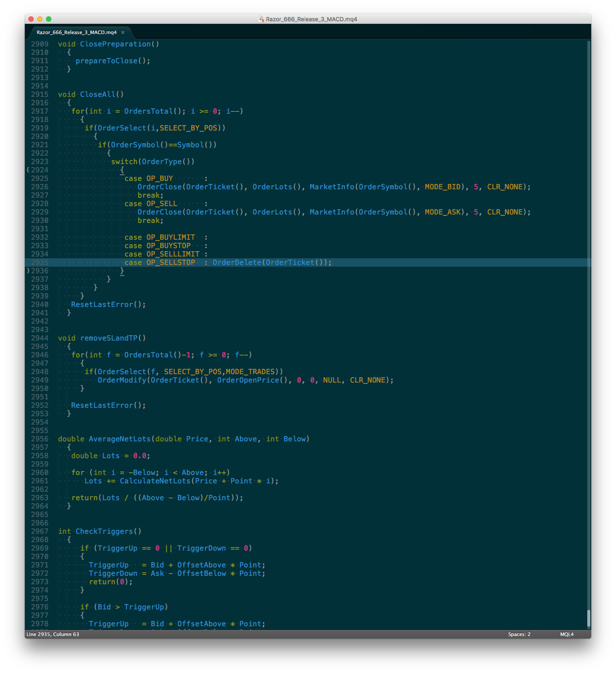Open the MQL4 syntax selector
This screenshot has height=674, width=616.
click(566, 634)
